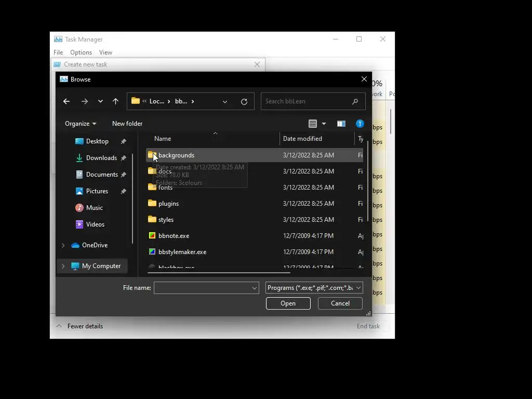Go forward using the right arrow
This screenshot has width=532, height=399.
click(x=85, y=101)
